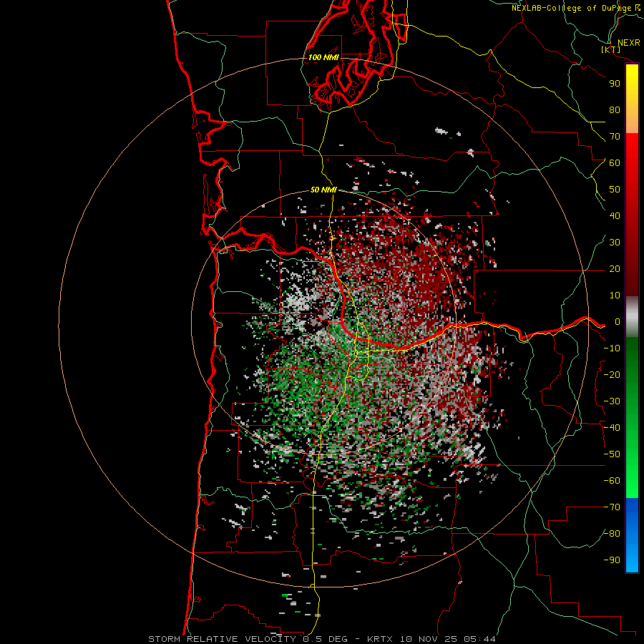Click the NEXLAB-College of DuPage label

point(576,8)
